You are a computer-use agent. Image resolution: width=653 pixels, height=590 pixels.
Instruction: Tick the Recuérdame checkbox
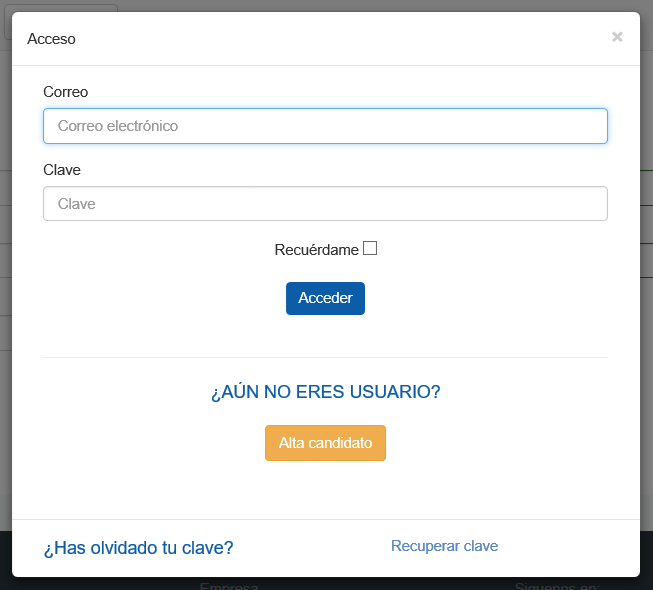click(370, 249)
